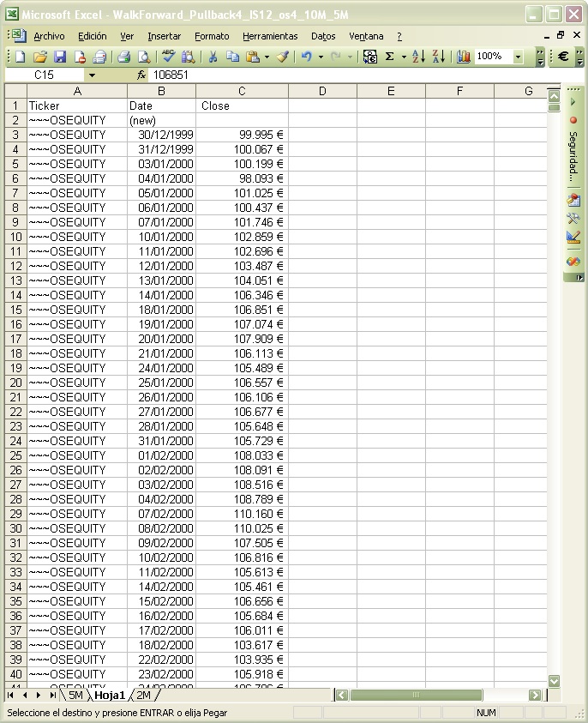The image size is (588, 723).
Task: Go to the first sheet tab arrow
Action: 10,695
